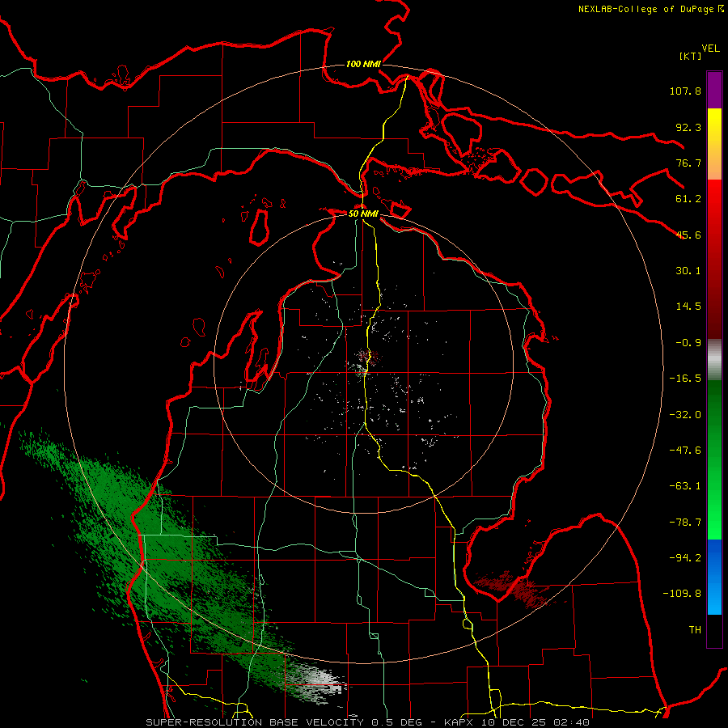Viewport: 728px width, 728px height.
Task: Click the NEXLAB-College of DuPage label
Action: pos(650,9)
